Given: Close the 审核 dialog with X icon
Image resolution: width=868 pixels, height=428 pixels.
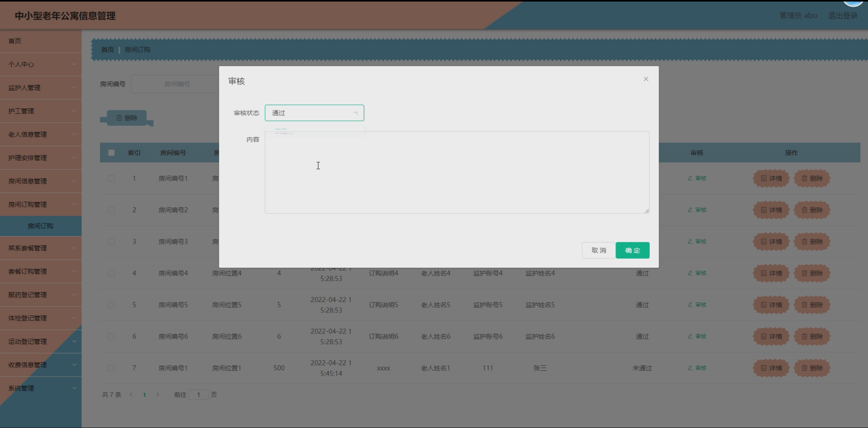Looking at the screenshot, I should pyautogui.click(x=646, y=79).
